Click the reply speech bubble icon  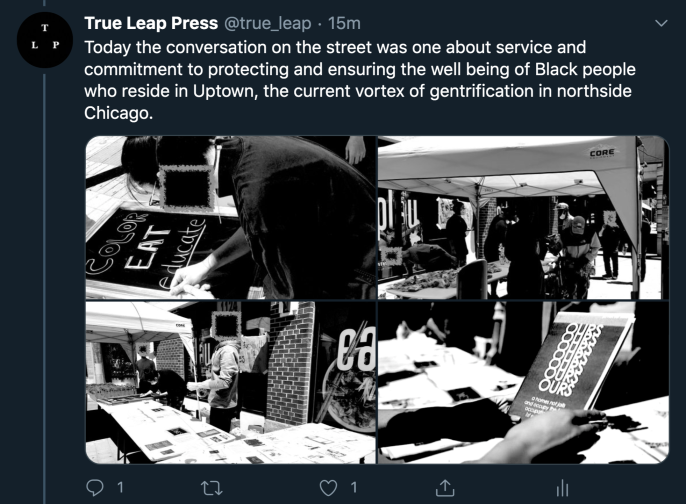94,487
